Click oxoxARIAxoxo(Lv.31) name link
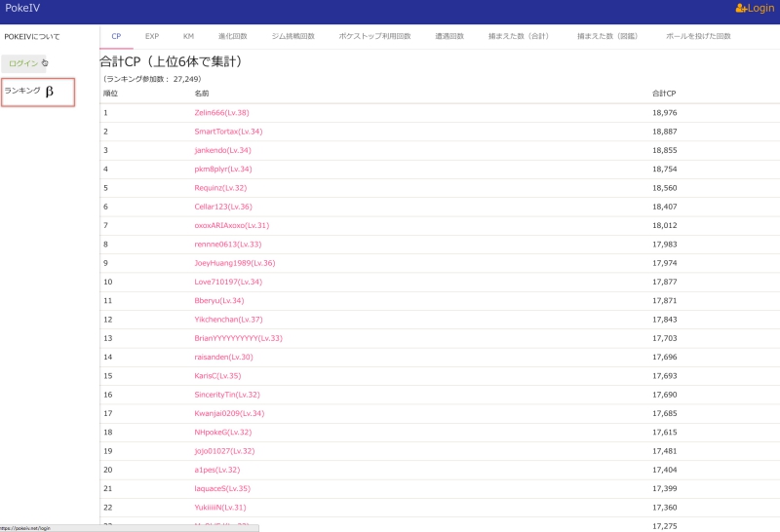The height and width of the screenshot is (532, 780). 232,226
